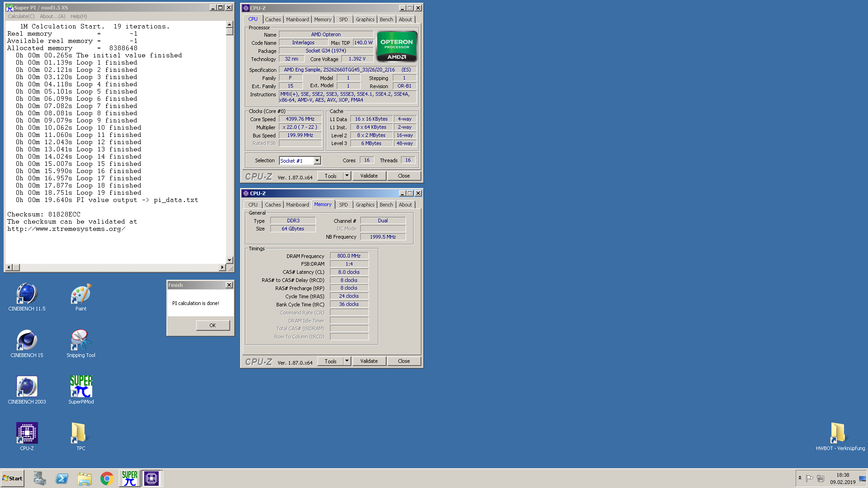Click AMD Opteron processor logo
The height and width of the screenshot is (488, 868).
click(x=396, y=46)
